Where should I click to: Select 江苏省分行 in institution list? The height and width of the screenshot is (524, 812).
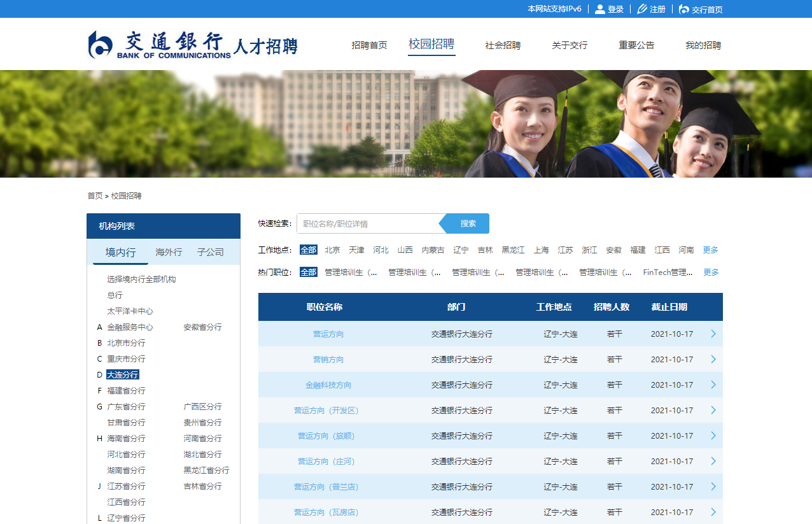[126, 486]
